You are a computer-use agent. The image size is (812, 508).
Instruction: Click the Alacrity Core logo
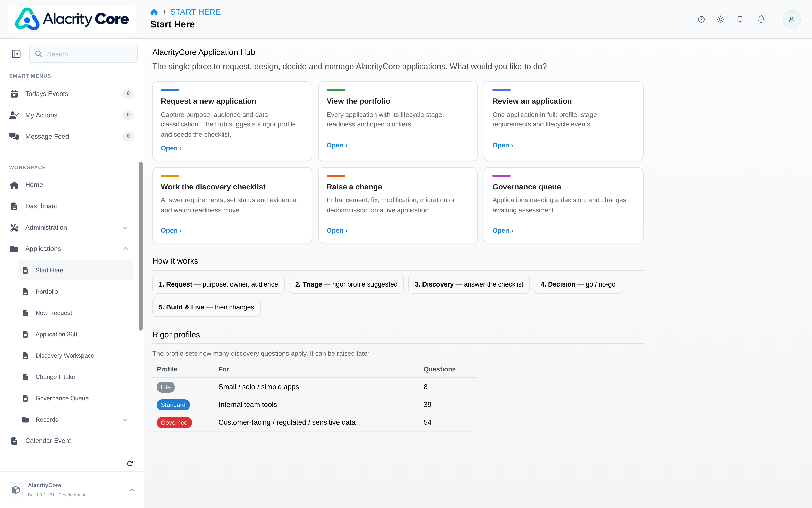72,19
